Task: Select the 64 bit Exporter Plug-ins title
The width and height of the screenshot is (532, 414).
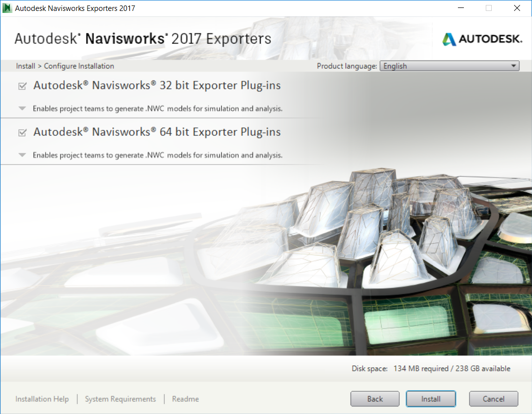Action: (x=157, y=132)
